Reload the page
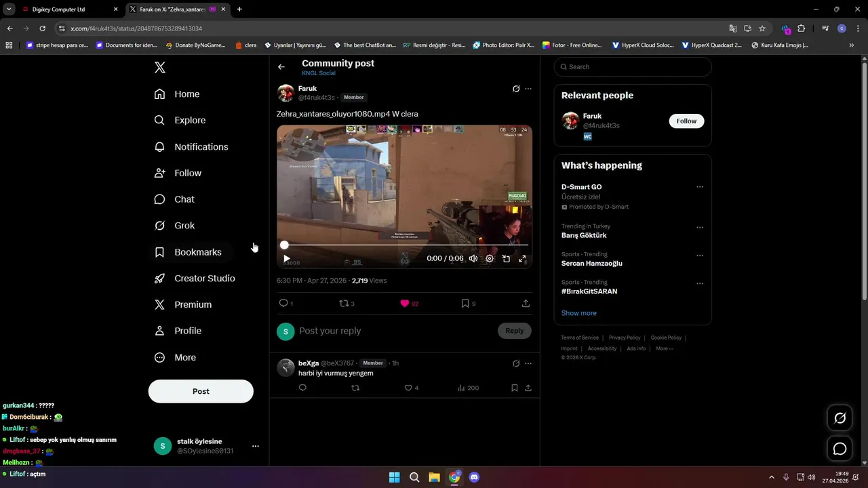The height and width of the screenshot is (488, 868). pos(42,28)
